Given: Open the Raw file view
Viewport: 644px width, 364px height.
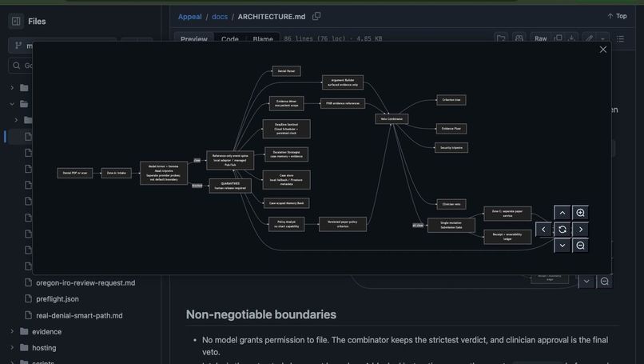Looking at the screenshot, I should coord(540,38).
